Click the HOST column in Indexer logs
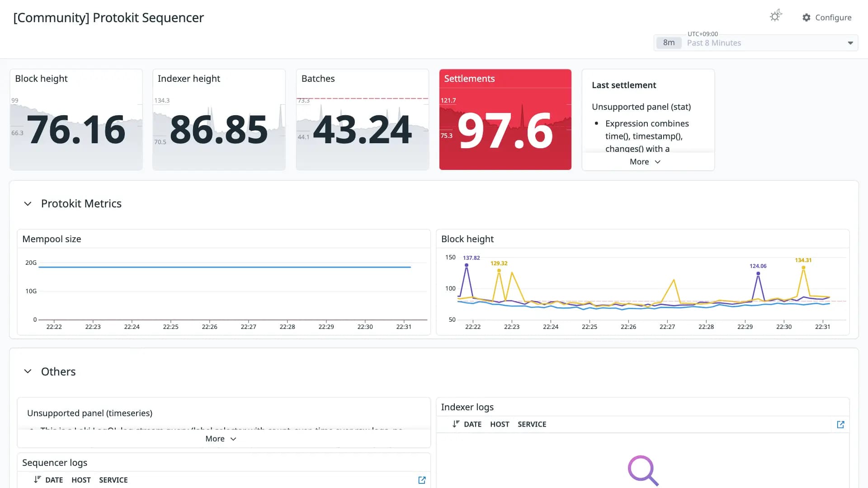 click(500, 424)
